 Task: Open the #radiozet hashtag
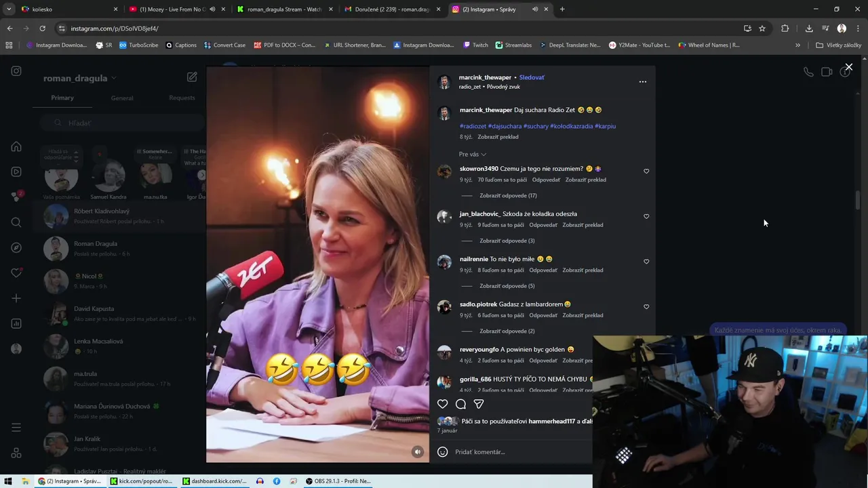(473, 126)
